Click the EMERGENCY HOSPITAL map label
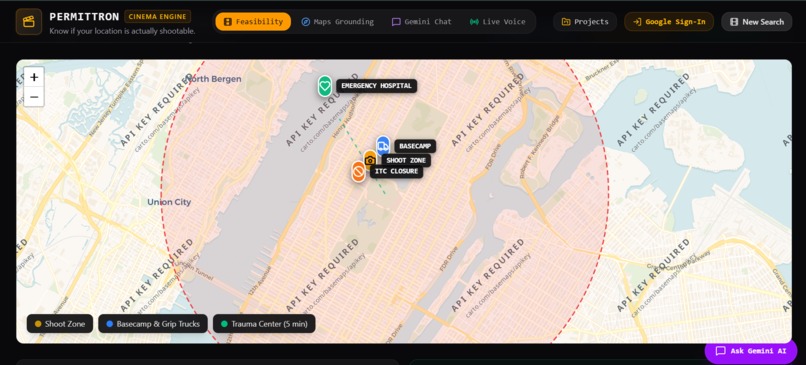The image size is (806, 365). (376, 86)
